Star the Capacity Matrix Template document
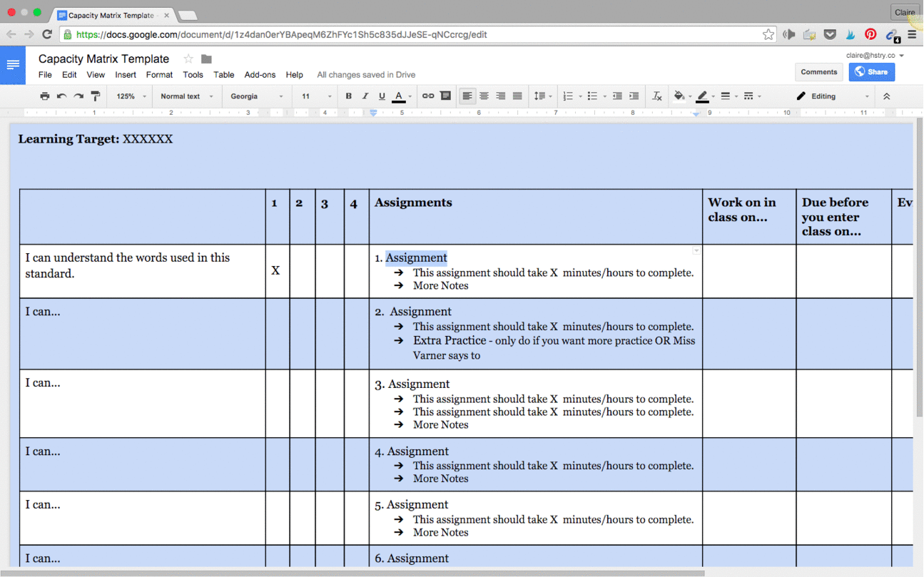This screenshot has width=924, height=577. pyautogui.click(x=187, y=59)
